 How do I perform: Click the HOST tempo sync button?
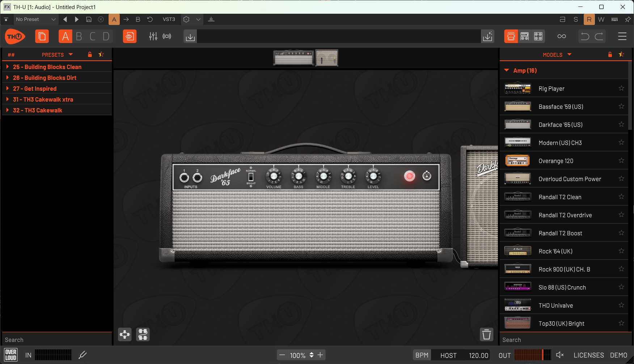tap(449, 355)
